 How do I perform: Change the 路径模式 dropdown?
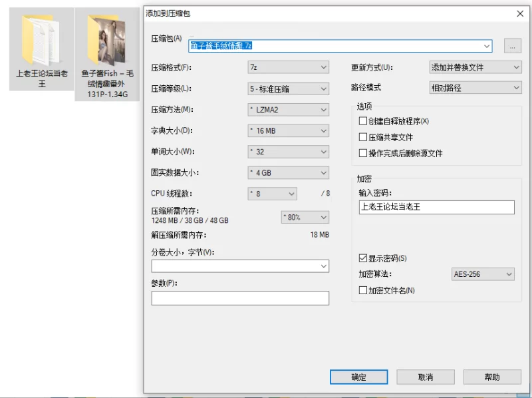tap(475, 88)
